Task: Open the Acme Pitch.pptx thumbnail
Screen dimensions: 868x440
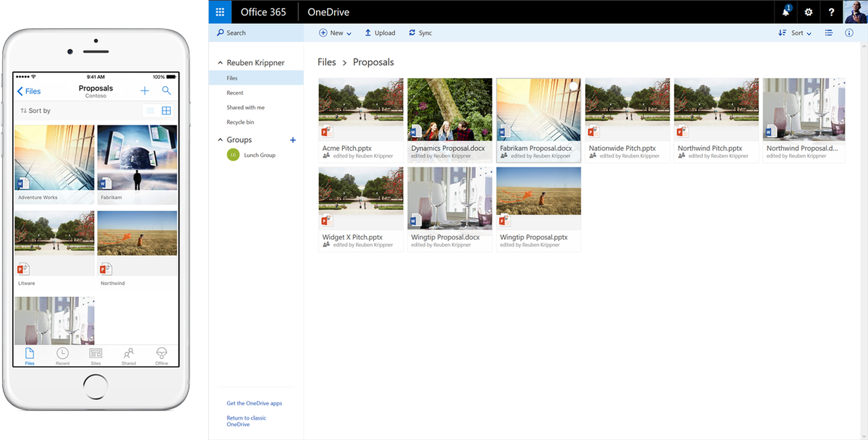Action: 361,109
